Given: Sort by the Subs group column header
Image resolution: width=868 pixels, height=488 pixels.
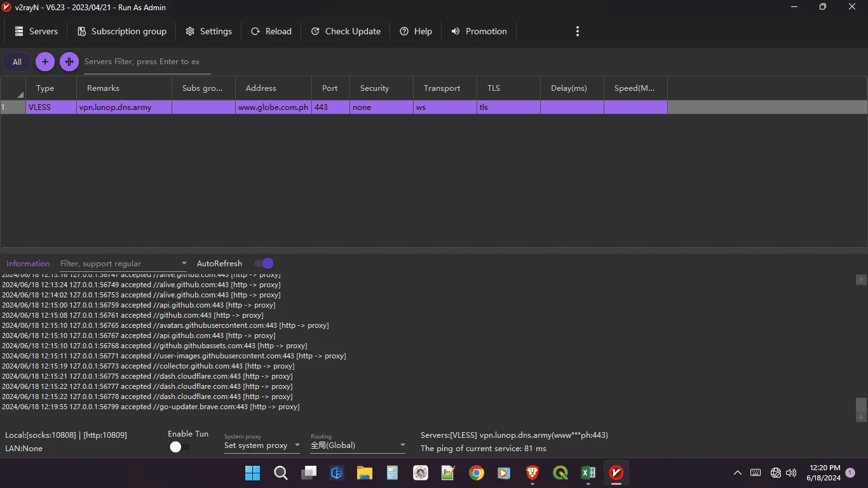Looking at the screenshot, I should click(202, 88).
